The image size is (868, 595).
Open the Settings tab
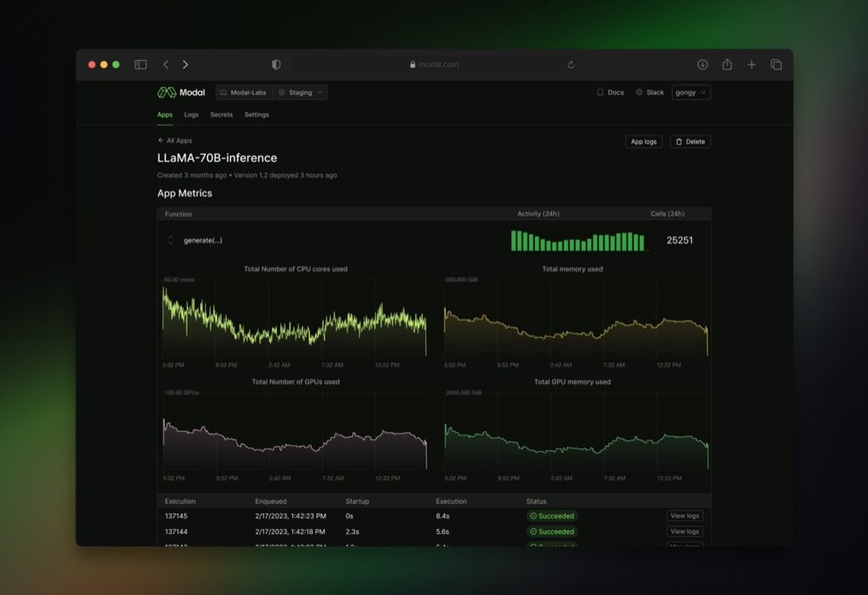(x=256, y=115)
